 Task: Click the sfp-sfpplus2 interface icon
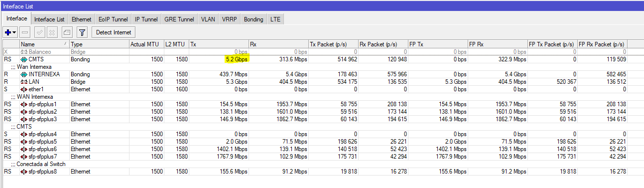[23, 112]
